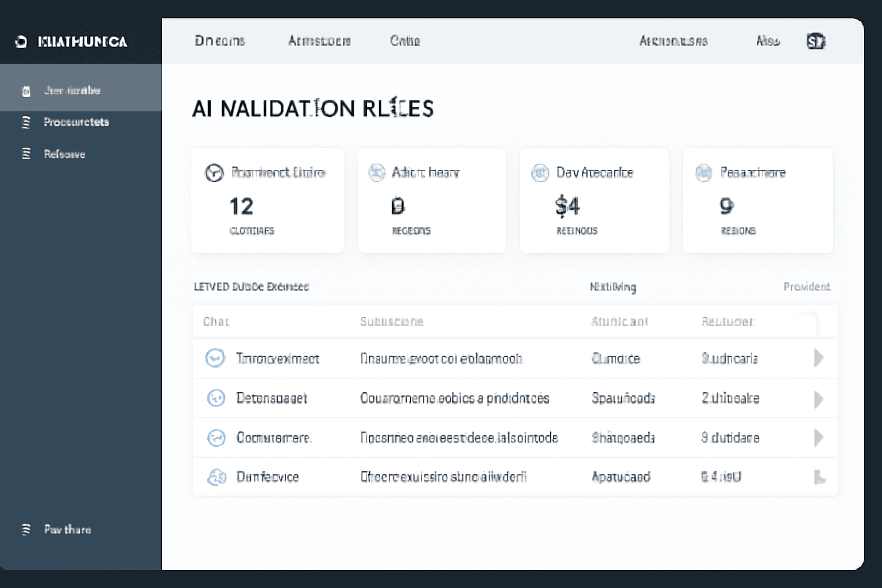Screen dimensions: 882x588
Task: Click the icon beside Pav thare
Action: pyautogui.click(x=26, y=529)
